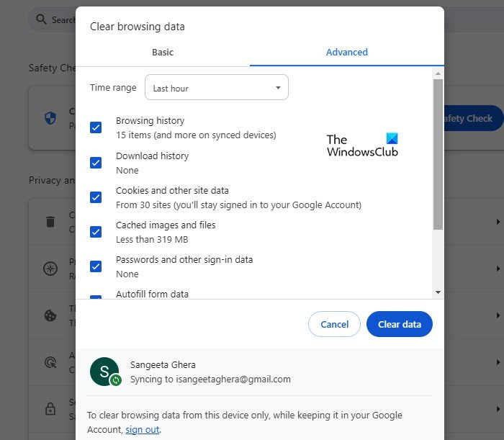
Task: Click the scroll down arrow in dialog
Action: pos(438,292)
